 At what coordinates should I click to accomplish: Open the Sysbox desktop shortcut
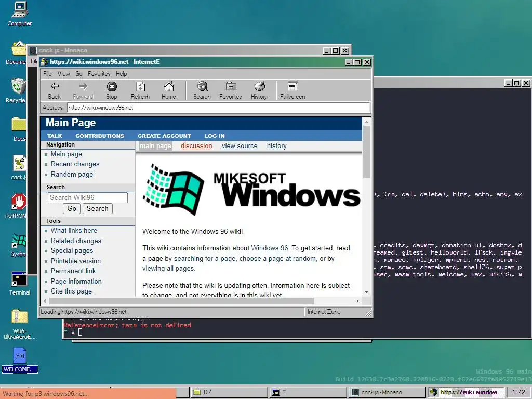[18, 245]
